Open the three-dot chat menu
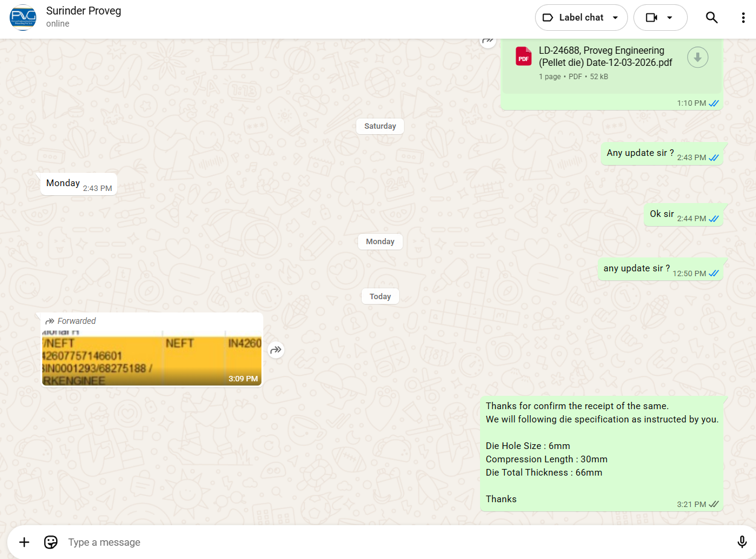Viewport: 756px width, 559px height. [743, 18]
